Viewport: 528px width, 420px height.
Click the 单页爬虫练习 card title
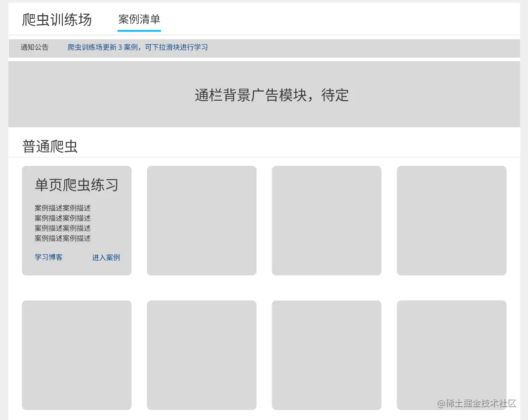pyautogui.click(x=75, y=185)
